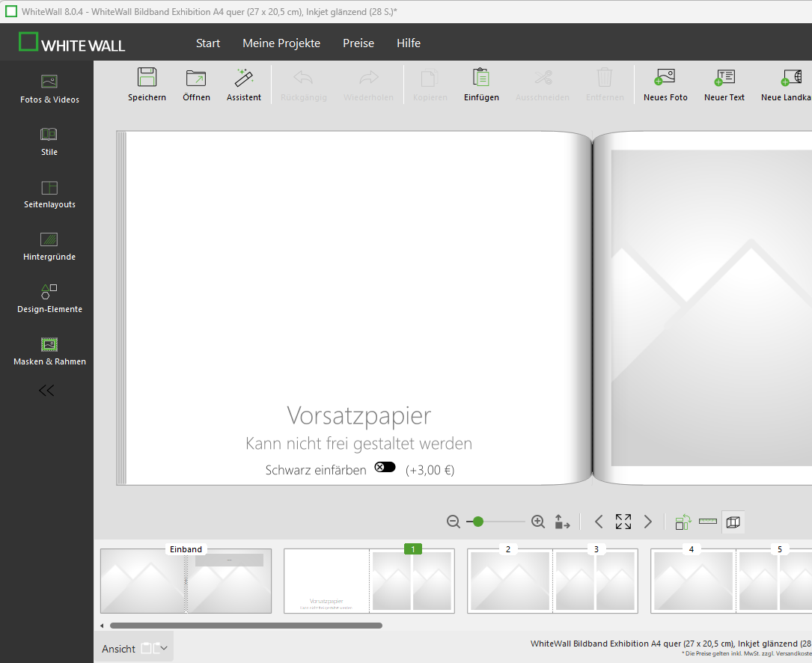Open the Preise menu
The image size is (812, 663).
(358, 43)
